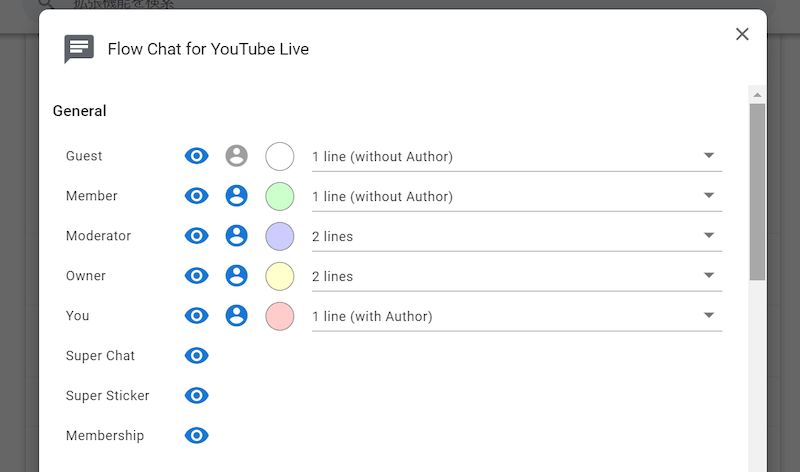Open Owner line style dropdown
Image resolution: width=800 pixels, height=472 pixels.
516,277
